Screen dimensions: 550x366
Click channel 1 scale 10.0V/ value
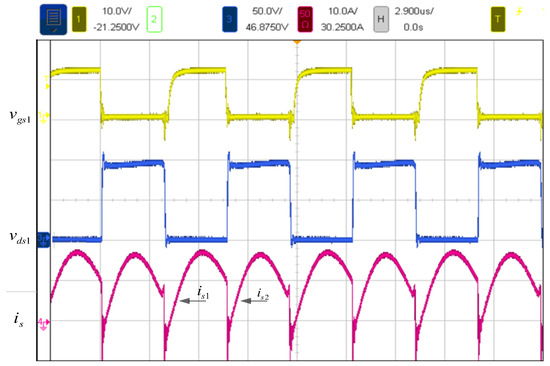[117, 11]
